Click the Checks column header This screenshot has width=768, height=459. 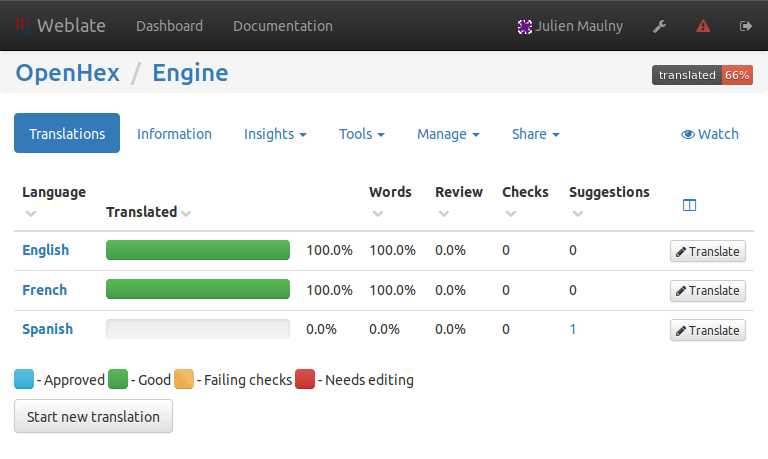pyautogui.click(x=525, y=192)
